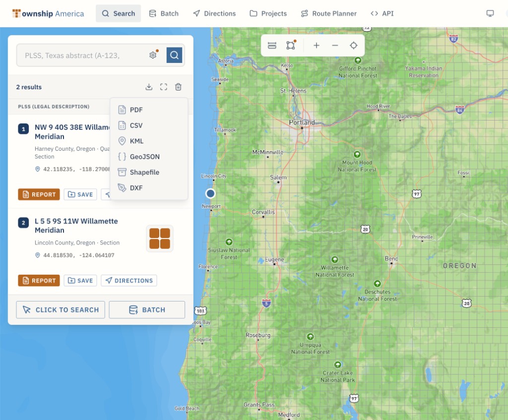Zoom in the map with plus

(317, 45)
